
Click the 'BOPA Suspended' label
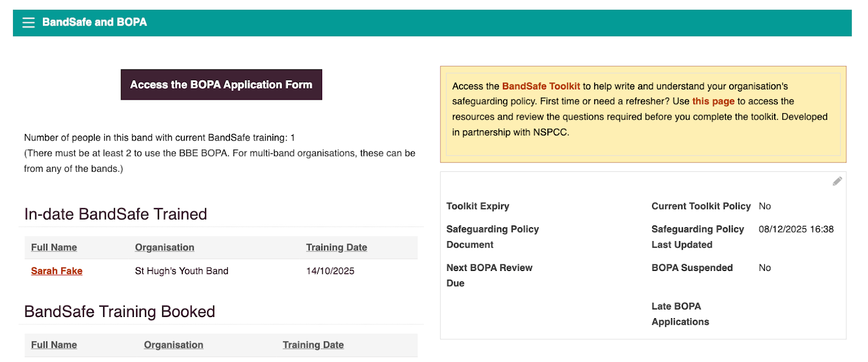coord(692,268)
